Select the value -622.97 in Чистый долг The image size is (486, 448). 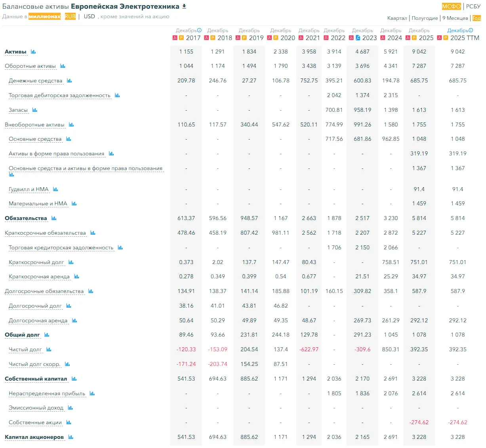tap(309, 350)
